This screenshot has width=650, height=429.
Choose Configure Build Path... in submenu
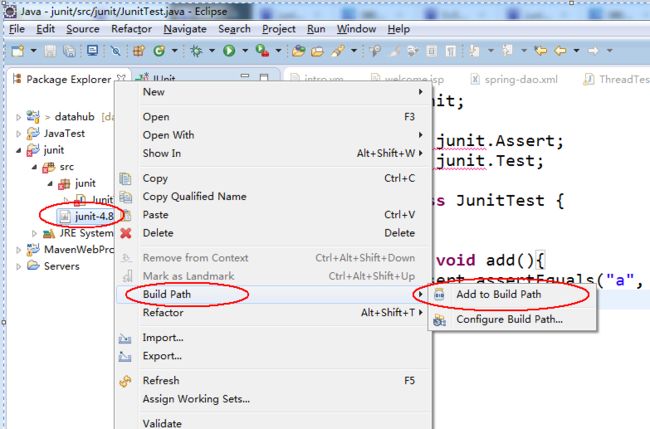(513, 320)
